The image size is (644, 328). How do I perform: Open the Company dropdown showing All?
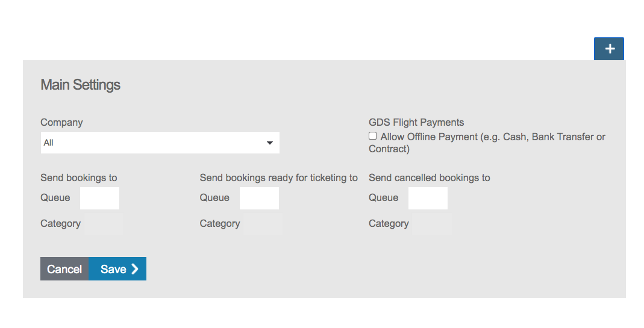tap(154, 143)
